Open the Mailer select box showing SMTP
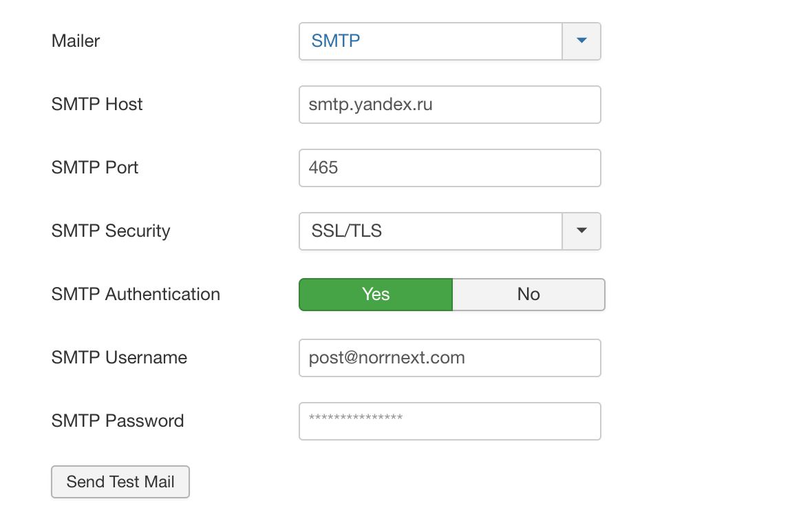Screen dimensions: 812x519 431,41
